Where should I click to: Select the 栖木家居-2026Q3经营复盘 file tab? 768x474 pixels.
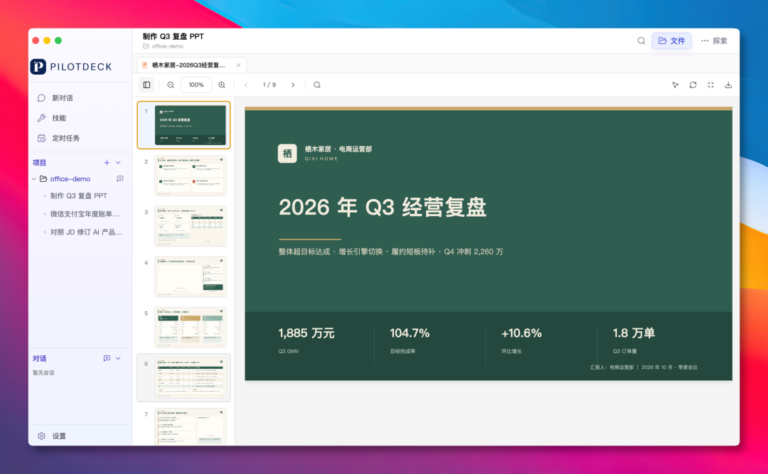[x=188, y=65]
